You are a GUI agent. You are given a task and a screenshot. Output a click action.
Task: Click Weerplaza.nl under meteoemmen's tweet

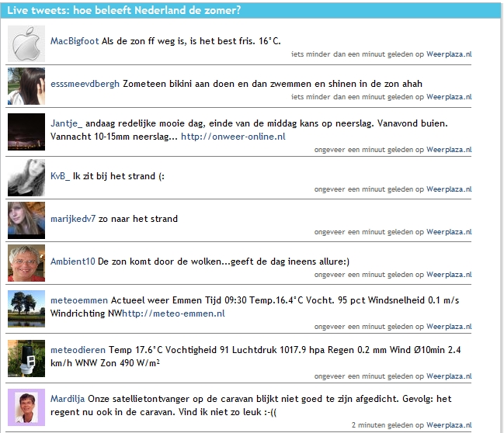click(x=449, y=327)
